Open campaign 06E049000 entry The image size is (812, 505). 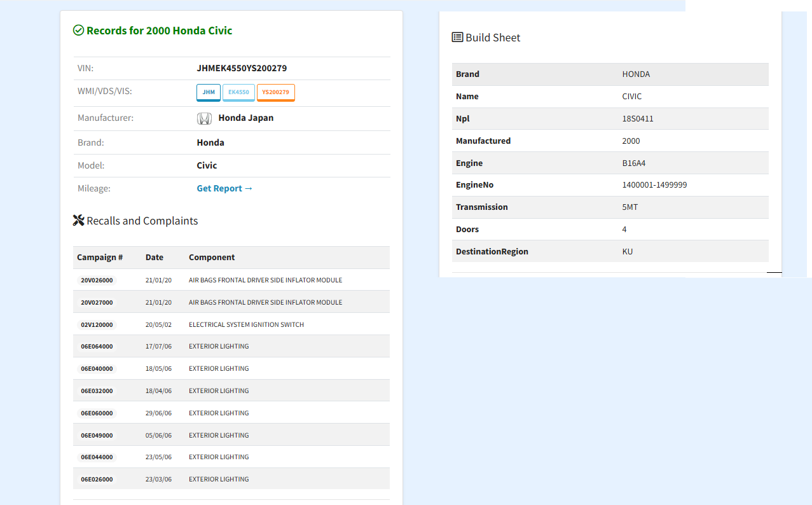(x=97, y=436)
